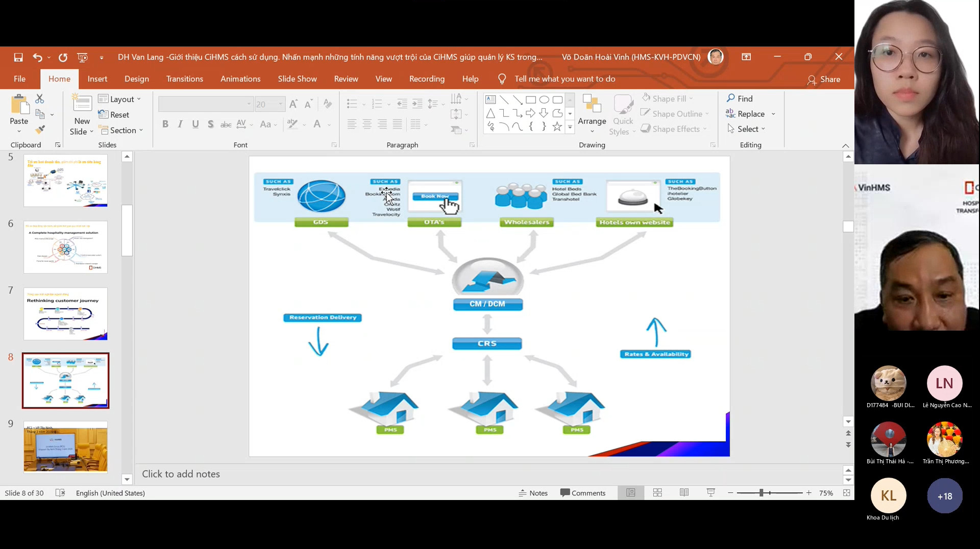Click the Share button

pyautogui.click(x=823, y=80)
